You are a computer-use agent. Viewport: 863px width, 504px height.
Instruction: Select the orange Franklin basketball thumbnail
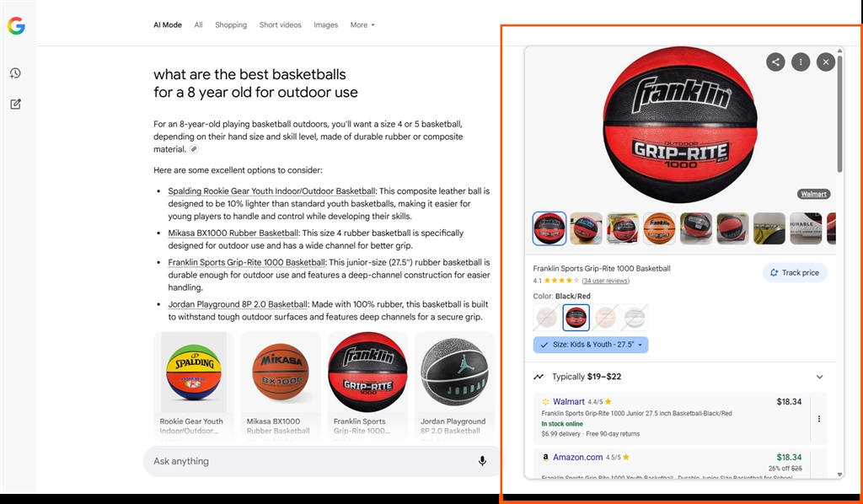pos(659,228)
